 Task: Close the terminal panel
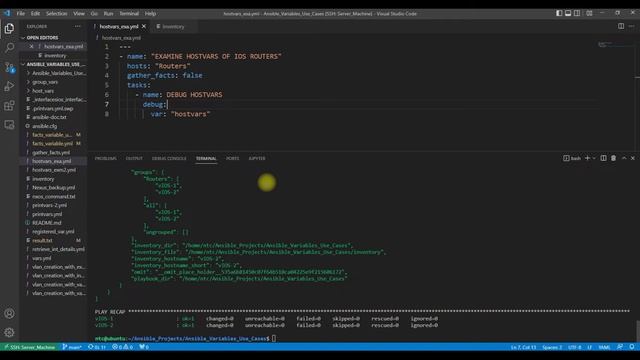point(633,158)
